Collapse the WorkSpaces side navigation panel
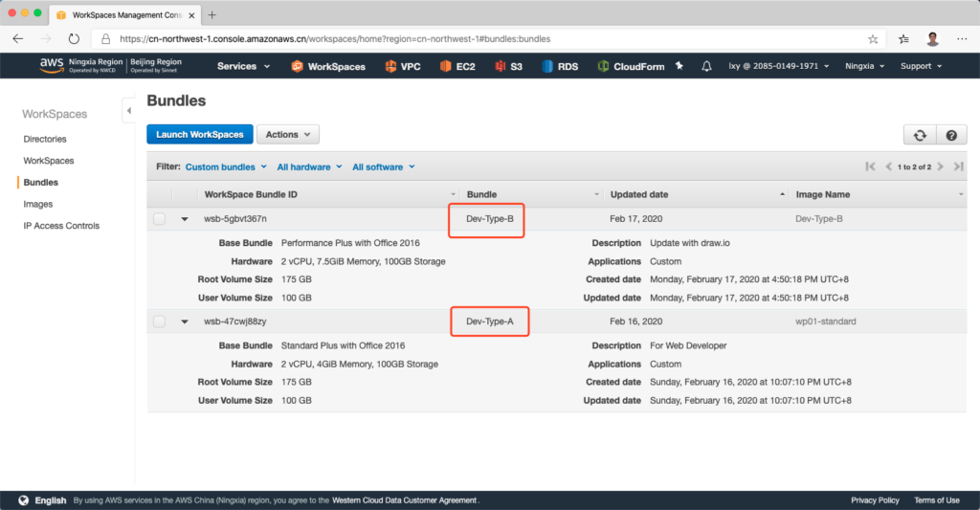 pyautogui.click(x=129, y=112)
